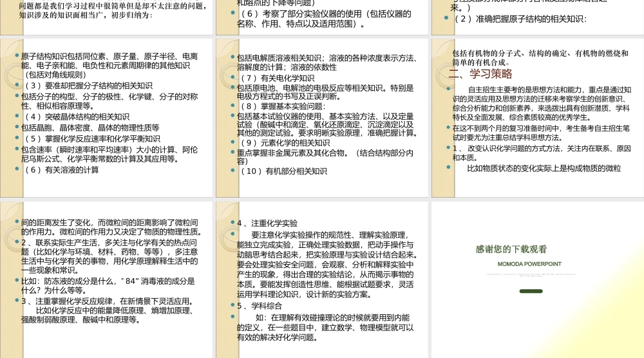Open the slide thumbnail containing '4、注重化学实验'
Screen dimensions: 644x358
[322, 279]
